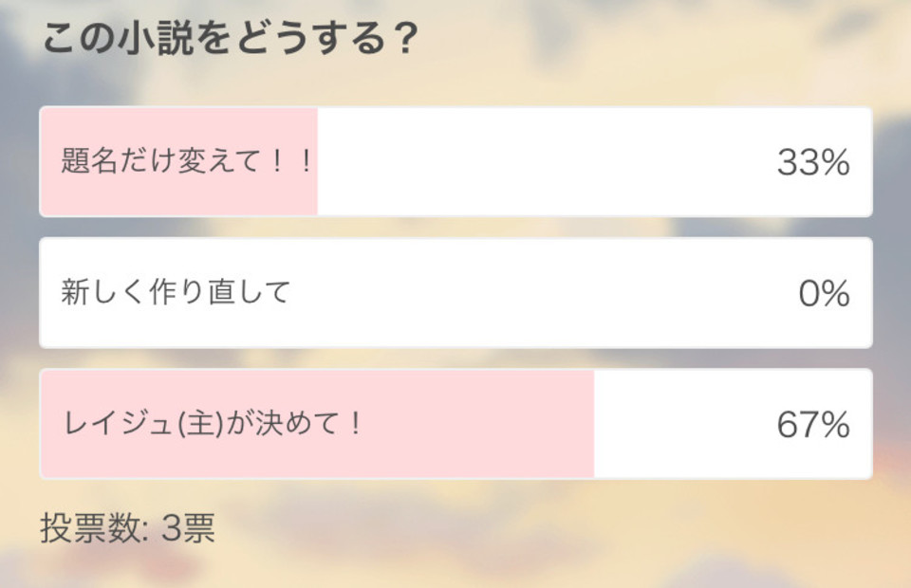Click the 新しく作り直して label text
This screenshot has width=911, height=588.
176,292
